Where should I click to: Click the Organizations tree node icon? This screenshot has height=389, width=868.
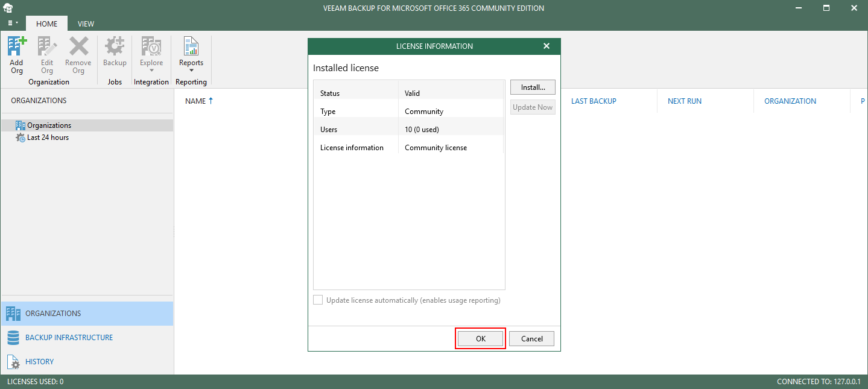click(x=21, y=125)
